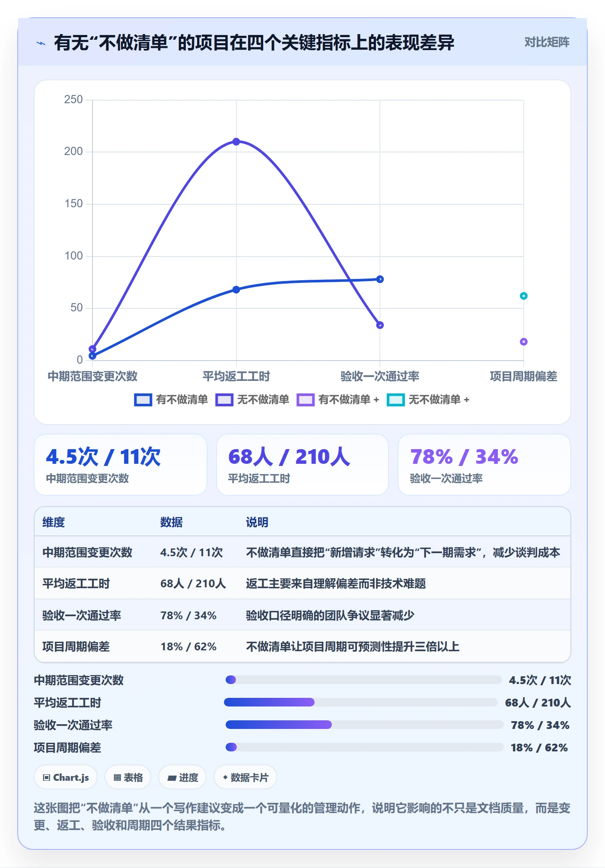Select the 表格 tag chip
This screenshot has height=868, width=605.
click(x=128, y=777)
